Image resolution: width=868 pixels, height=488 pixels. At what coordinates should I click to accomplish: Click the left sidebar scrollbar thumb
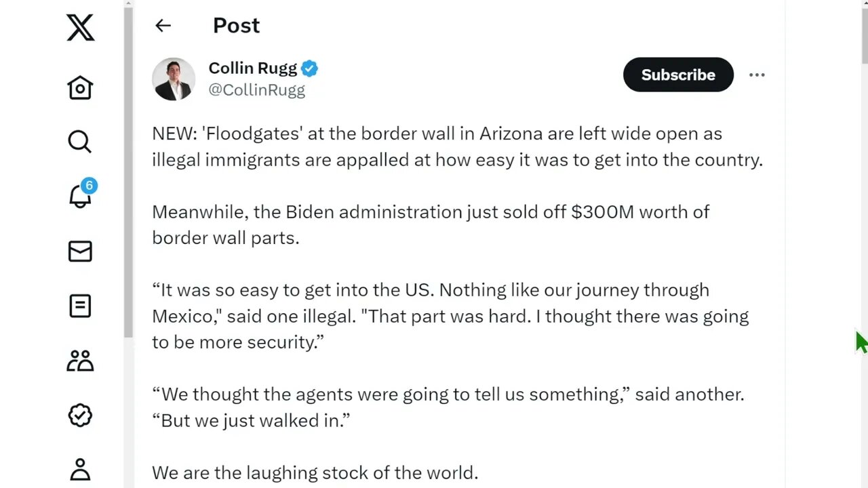coord(128,169)
